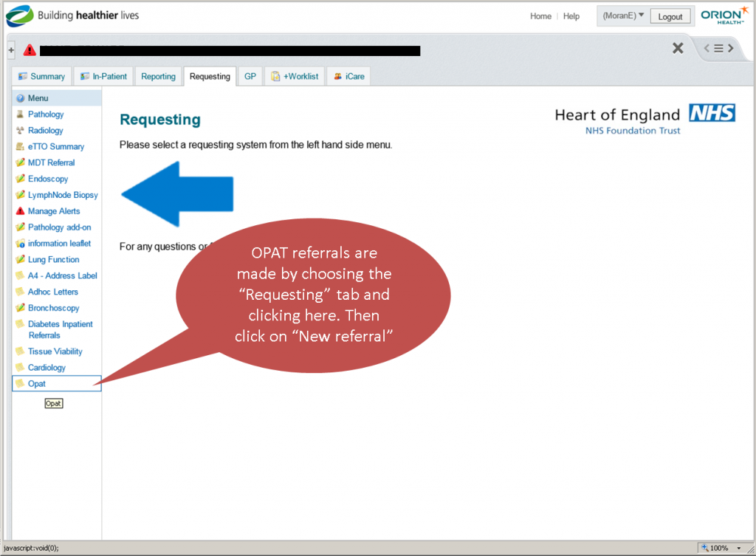Open the MoranE user dropdown
This screenshot has height=556, width=756.
click(623, 16)
